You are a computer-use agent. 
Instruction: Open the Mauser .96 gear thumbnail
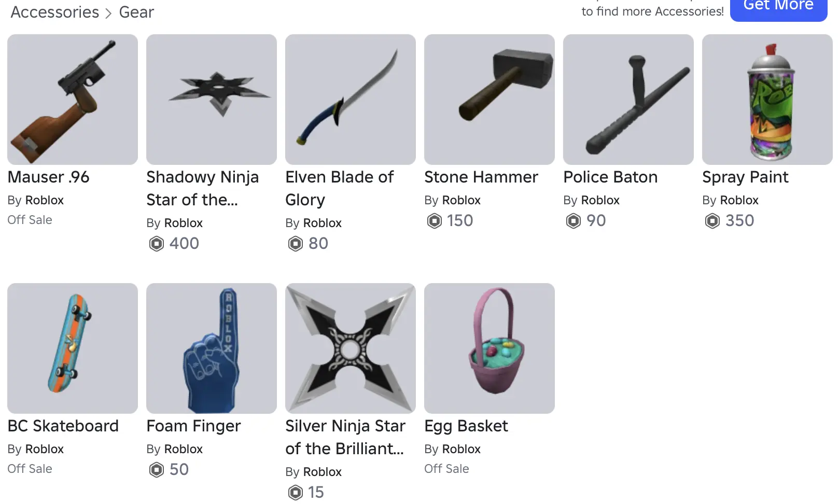73,100
